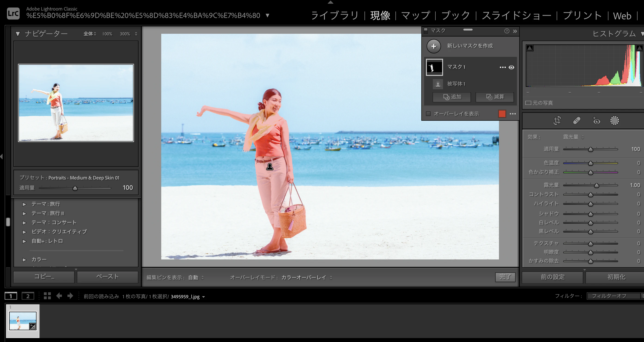
Task: Switch to the ライブラリ module
Action: tap(335, 15)
